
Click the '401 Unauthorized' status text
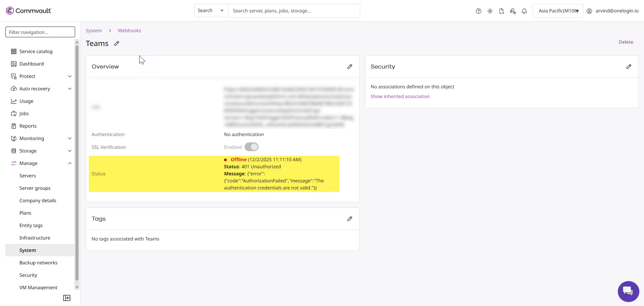[261, 167]
